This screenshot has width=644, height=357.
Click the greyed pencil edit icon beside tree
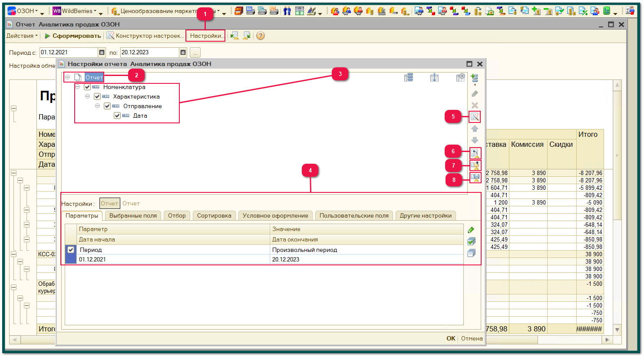[x=475, y=94]
